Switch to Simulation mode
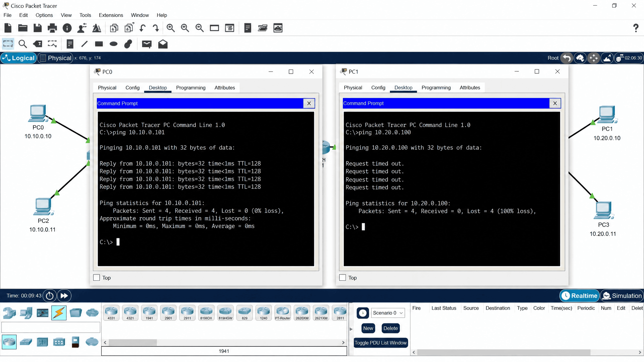This screenshot has width=644, height=362. 622,296
